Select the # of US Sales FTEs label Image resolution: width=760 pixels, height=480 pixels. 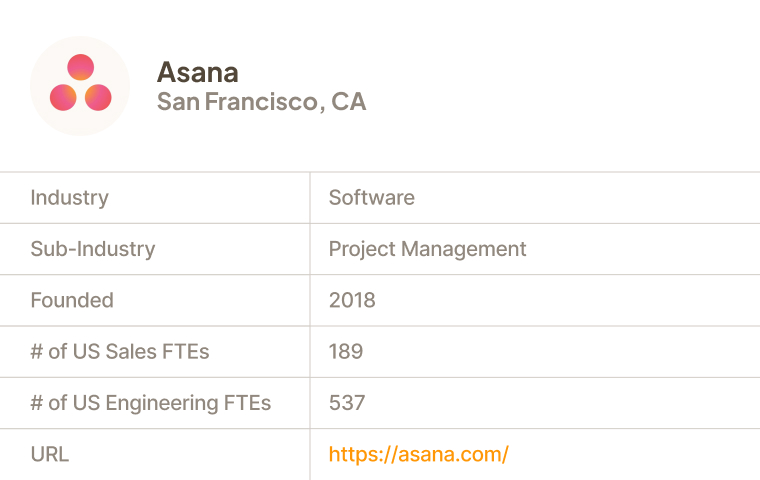click(x=119, y=352)
